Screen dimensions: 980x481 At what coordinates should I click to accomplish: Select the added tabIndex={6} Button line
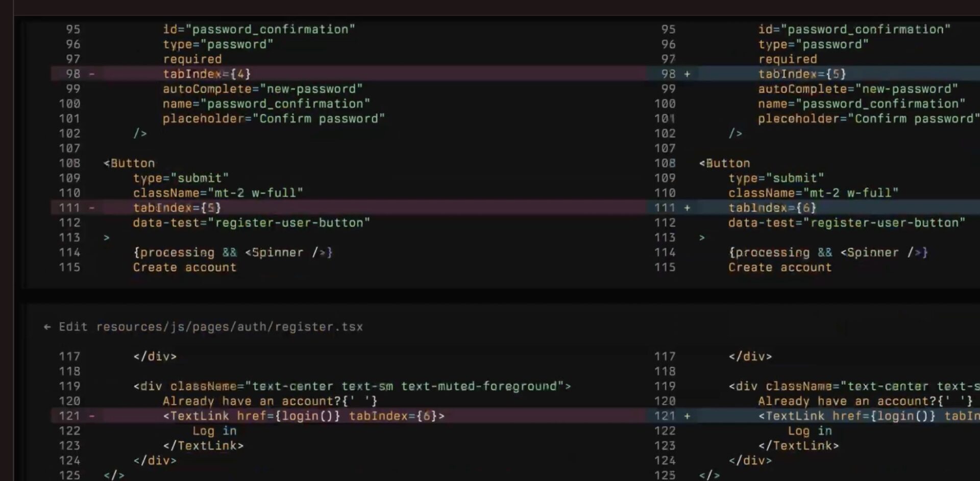(773, 208)
